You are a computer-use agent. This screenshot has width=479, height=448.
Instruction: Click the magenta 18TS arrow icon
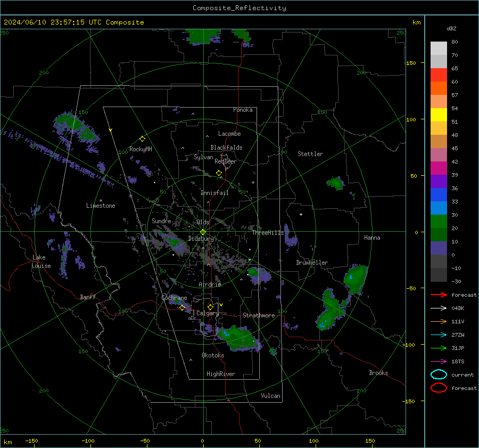(439, 362)
